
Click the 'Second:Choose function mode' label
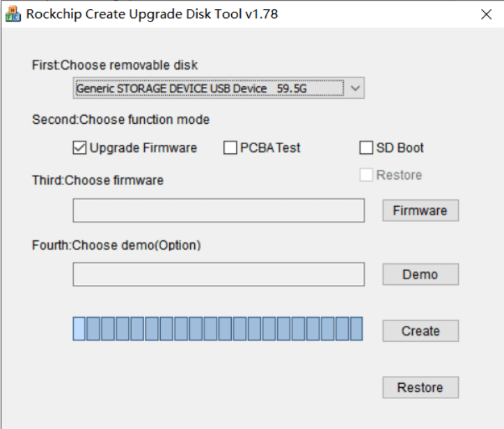(x=120, y=119)
